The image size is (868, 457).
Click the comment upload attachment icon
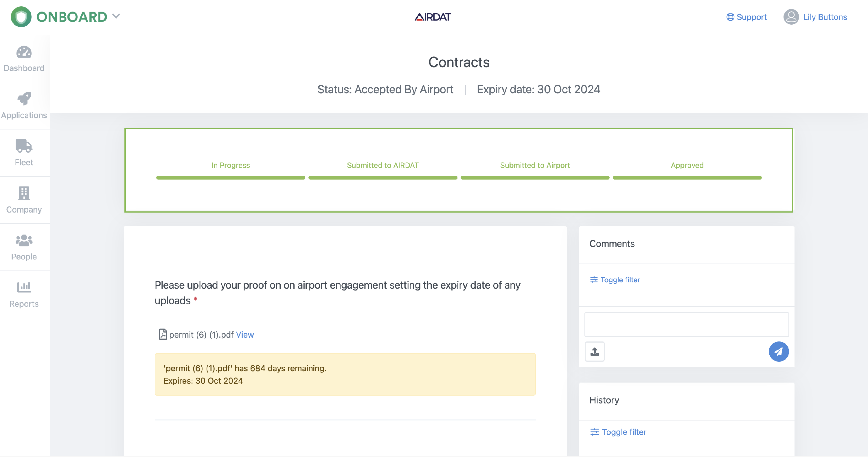[594, 351]
